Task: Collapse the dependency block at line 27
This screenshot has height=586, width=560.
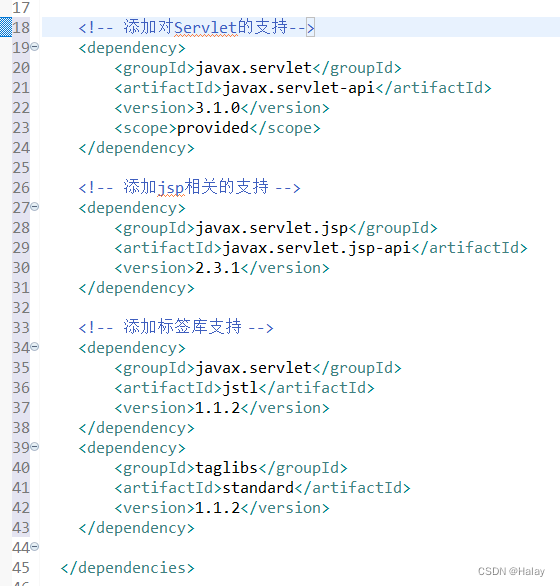Action: coord(34,207)
